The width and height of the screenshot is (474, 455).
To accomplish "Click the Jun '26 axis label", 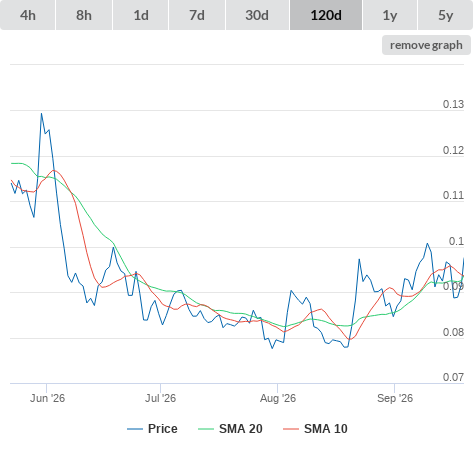I will pyautogui.click(x=47, y=398).
